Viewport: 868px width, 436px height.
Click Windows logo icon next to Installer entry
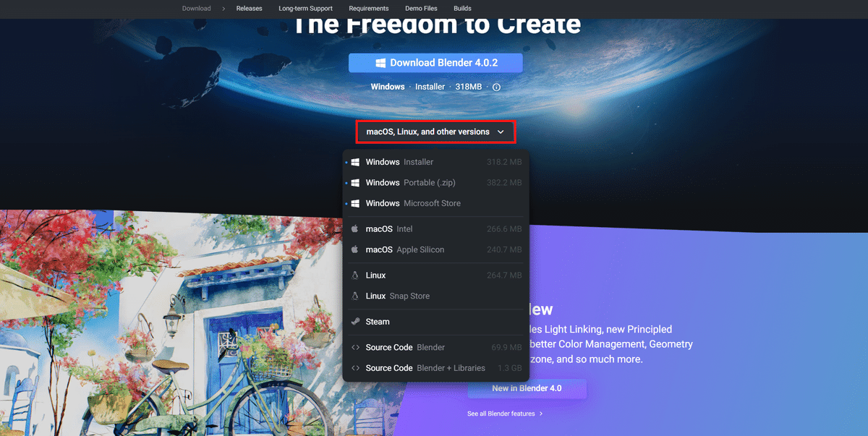click(x=355, y=162)
